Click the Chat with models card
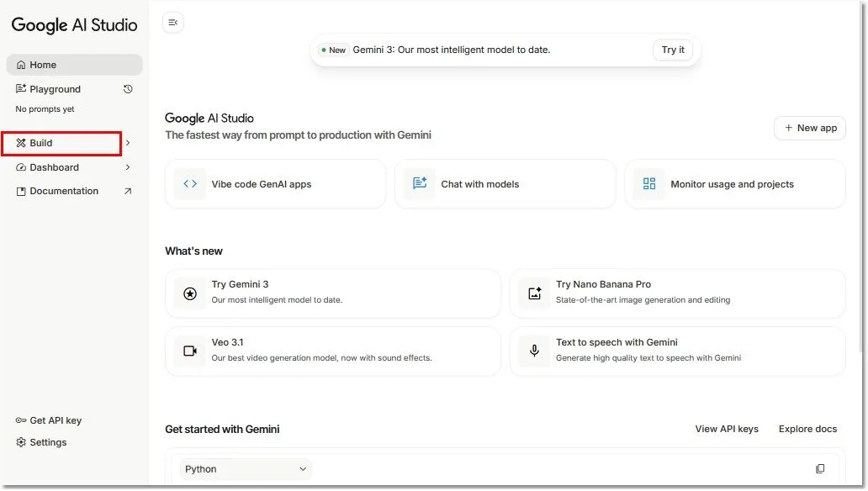Viewport: 868px width, 491px height. click(x=505, y=184)
